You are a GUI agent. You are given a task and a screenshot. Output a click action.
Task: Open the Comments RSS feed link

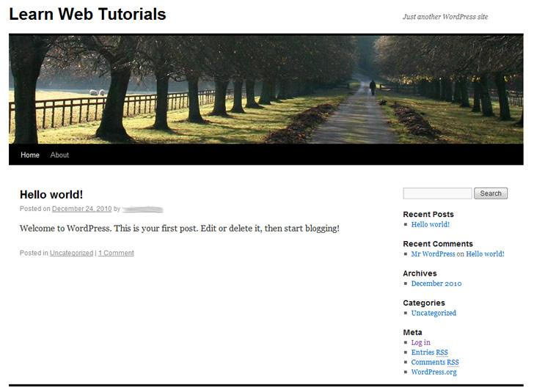tap(434, 362)
